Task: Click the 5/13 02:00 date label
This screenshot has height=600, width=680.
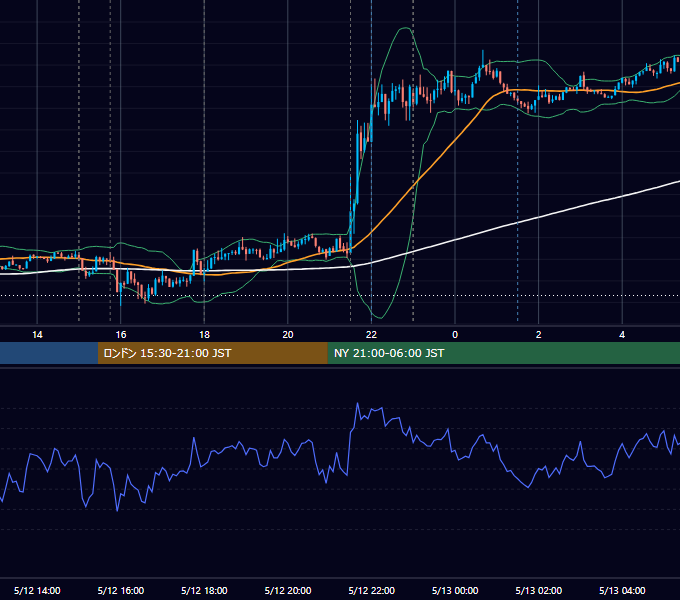Action: coord(539,590)
